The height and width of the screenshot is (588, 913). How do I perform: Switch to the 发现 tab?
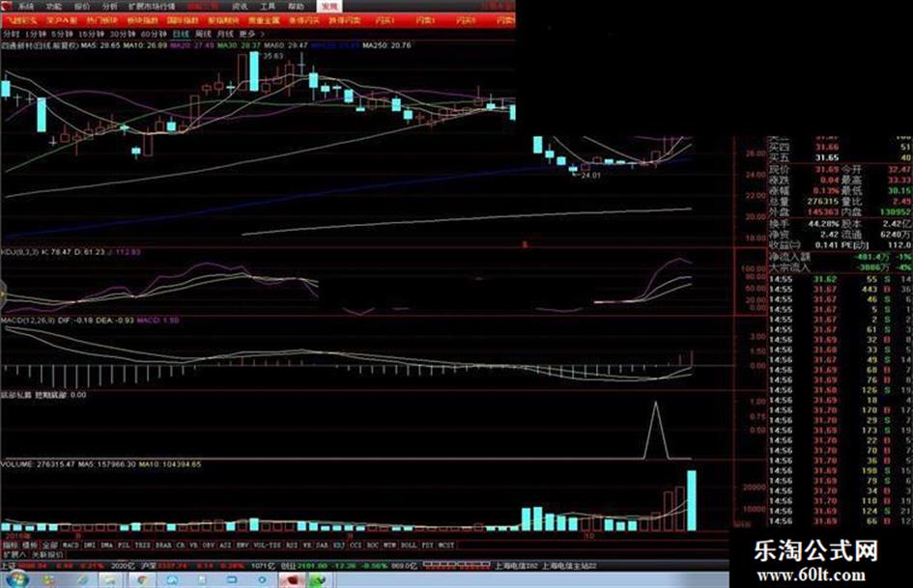pyautogui.click(x=329, y=7)
